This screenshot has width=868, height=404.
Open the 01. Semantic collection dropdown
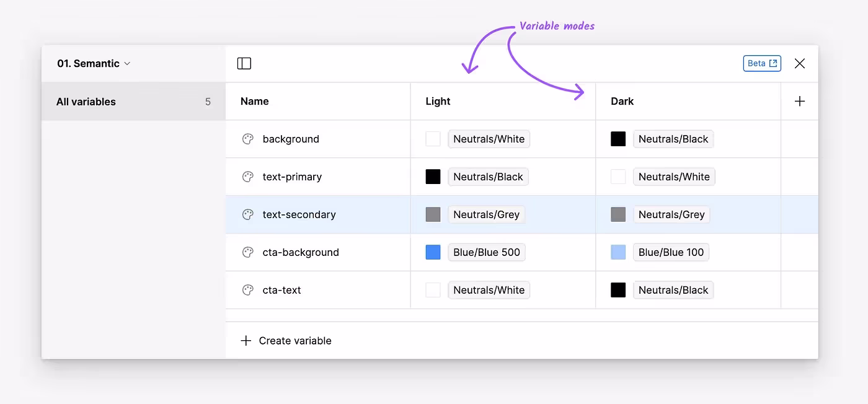point(94,63)
